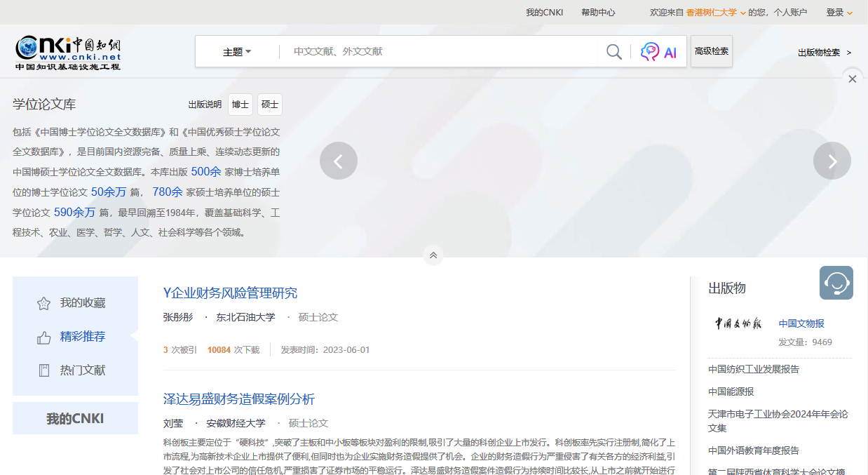Viewport: 868px width, 475px height.
Task: Filter by 博士 doctoral theses
Action: (240, 105)
